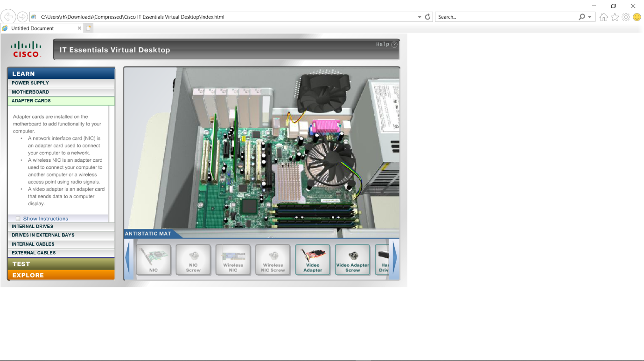Screen dimensions: 644x361
Task: Expand Drives in External Bays section
Action: pyautogui.click(x=61, y=235)
